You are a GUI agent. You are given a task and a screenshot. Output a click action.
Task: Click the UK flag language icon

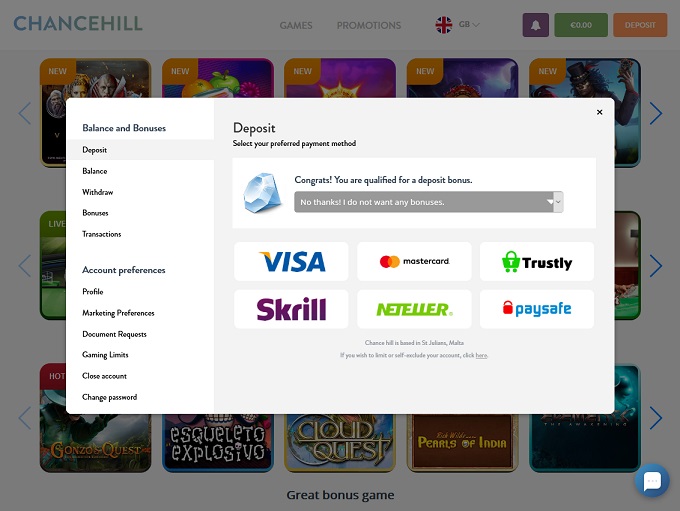pyautogui.click(x=444, y=25)
